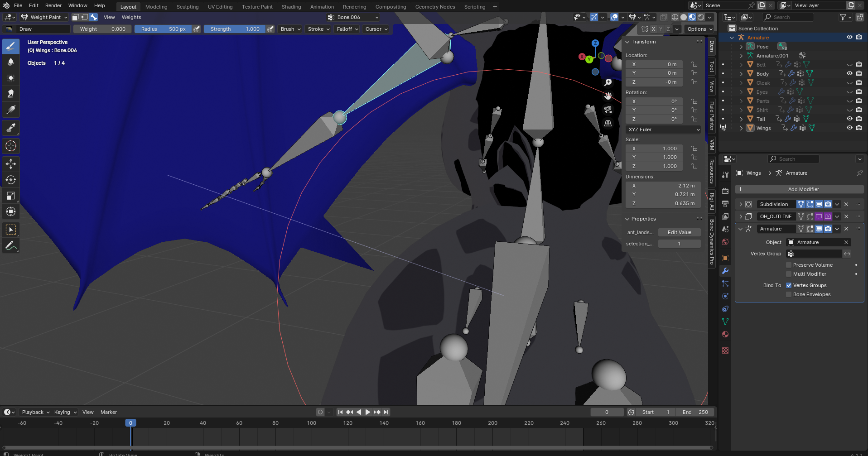
Task: Select the Smear weight tool
Action: [11, 94]
